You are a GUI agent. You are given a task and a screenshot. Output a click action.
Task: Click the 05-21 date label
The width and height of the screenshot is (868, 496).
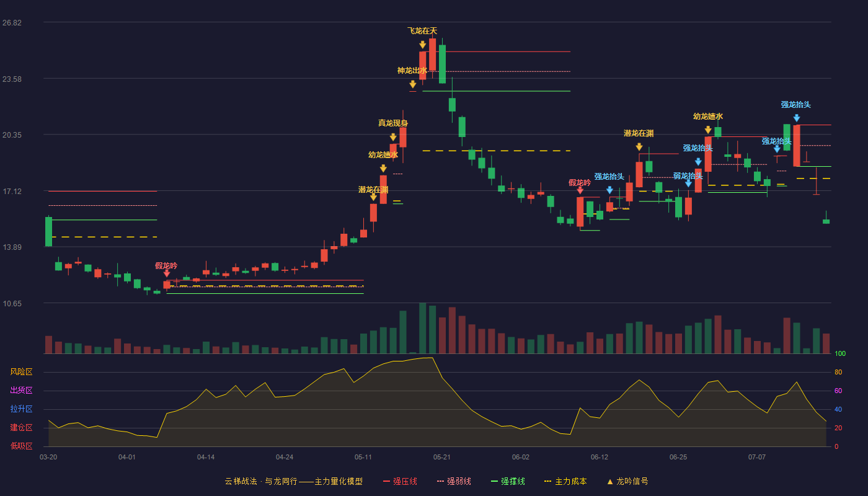pos(442,457)
